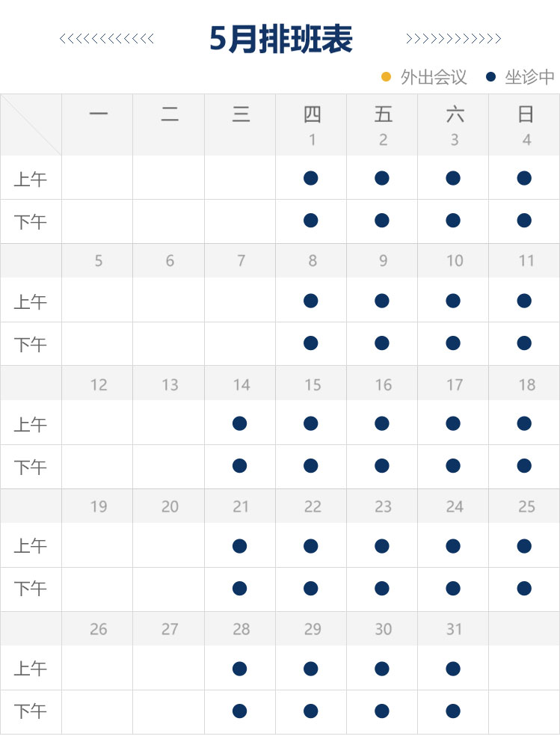Select the morning dot for May 14
Screen dimensions: 560x748
click(239, 423)
